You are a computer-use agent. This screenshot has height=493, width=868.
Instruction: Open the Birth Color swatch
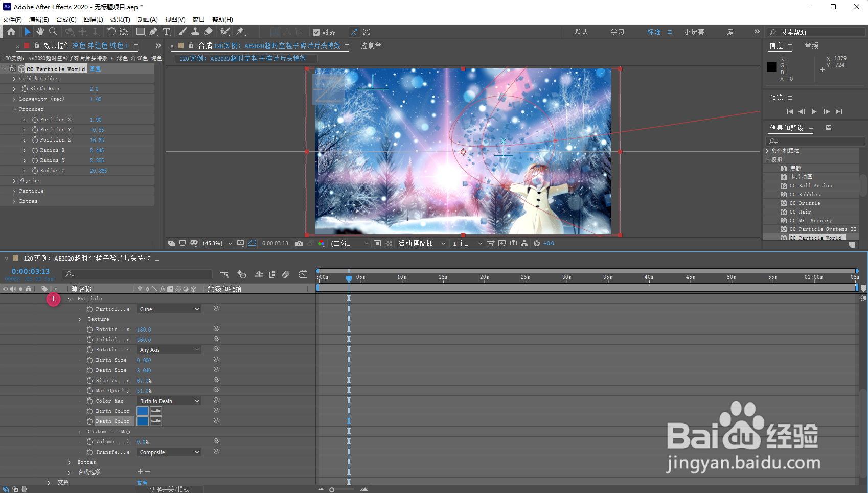click(x=143, y=411)
